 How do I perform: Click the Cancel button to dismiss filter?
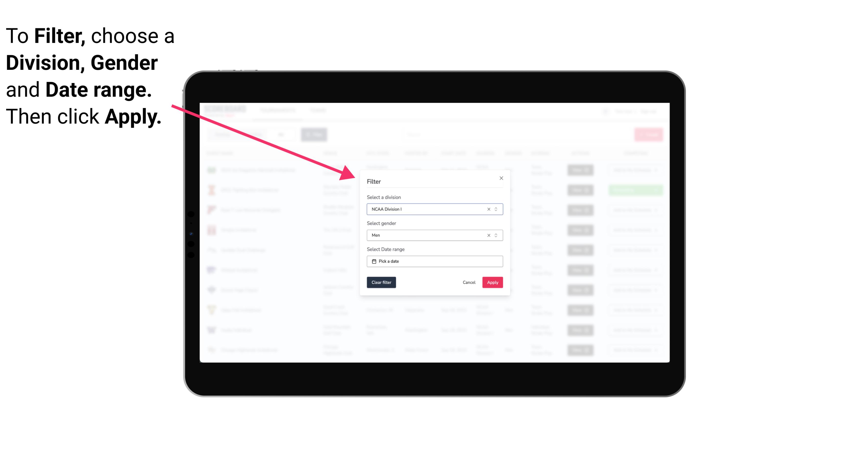click(469, 283)
